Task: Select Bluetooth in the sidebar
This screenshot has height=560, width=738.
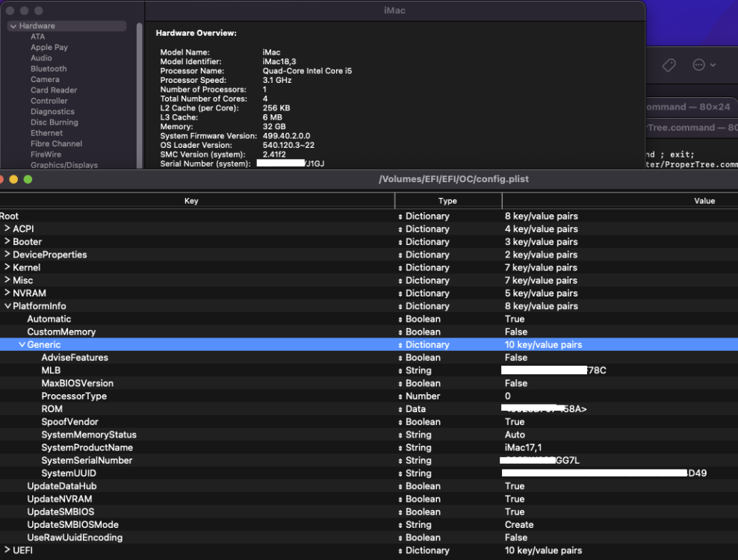Action: click(49, 69)
